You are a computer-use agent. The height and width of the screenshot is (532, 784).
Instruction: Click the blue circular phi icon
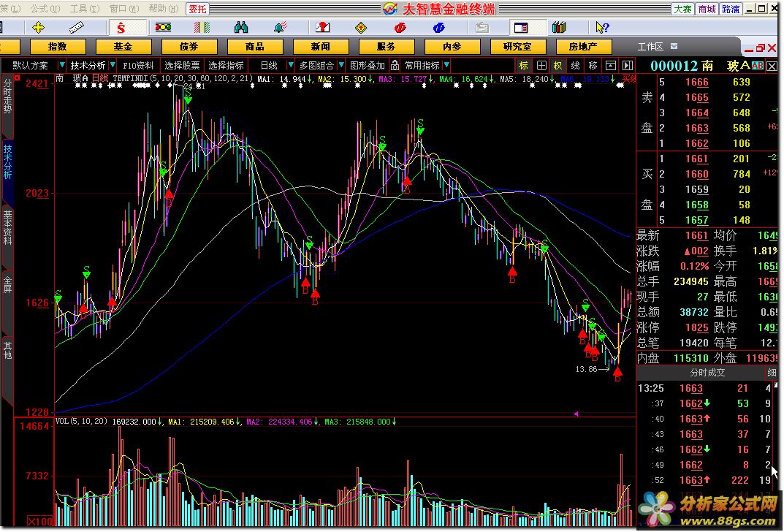(x=438, y=28)
